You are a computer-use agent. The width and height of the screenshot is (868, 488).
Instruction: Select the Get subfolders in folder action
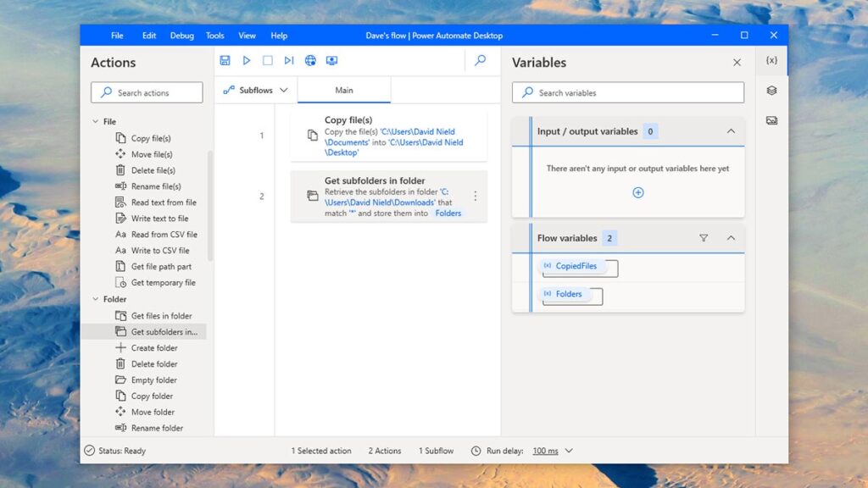(x=380, y=196)
